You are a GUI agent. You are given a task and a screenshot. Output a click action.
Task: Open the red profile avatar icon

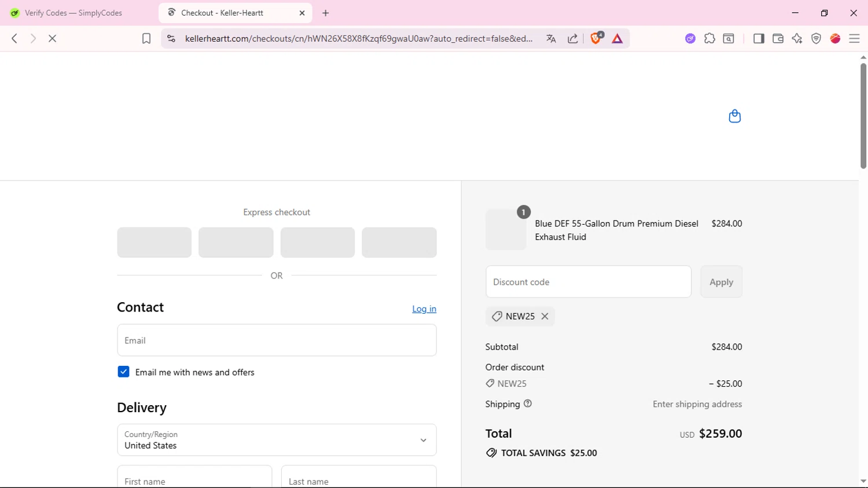click(835, 39)
